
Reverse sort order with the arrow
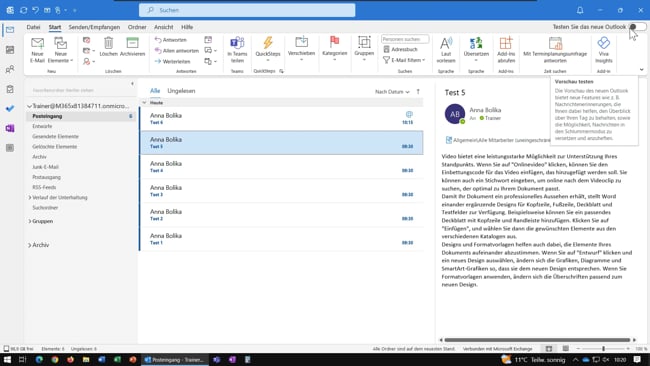(x=418, y=92)
